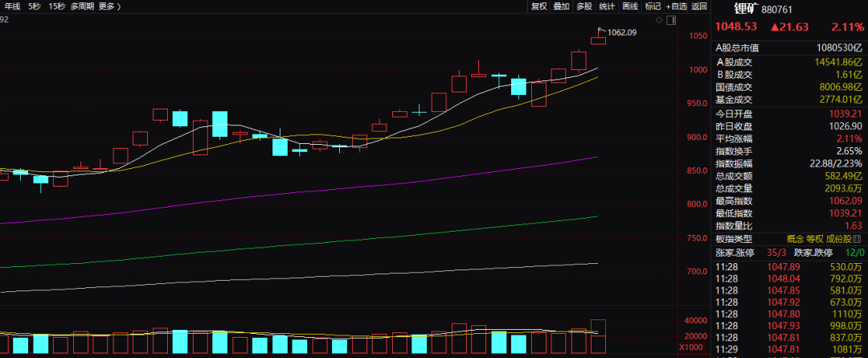Toggle 叠加 overlay comparison
The height and width of the screenshot is (358, 868).
[x=561, y=6]
